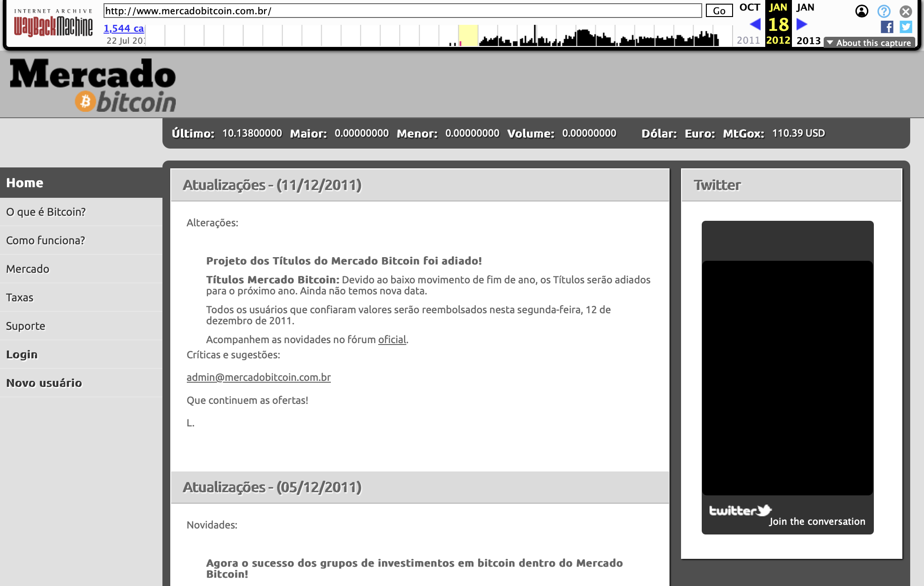
Task: Go to Mercado menu item
Action: coord(81,269)
